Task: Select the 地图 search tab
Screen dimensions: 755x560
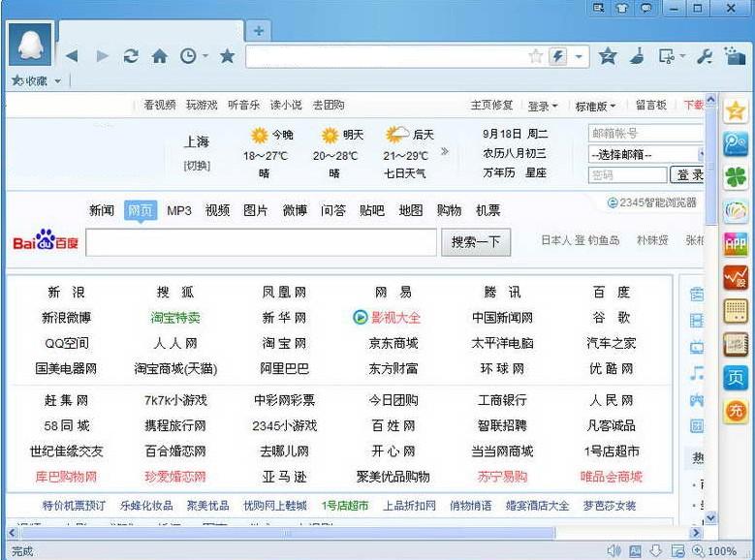Action: tap(410, 210)
